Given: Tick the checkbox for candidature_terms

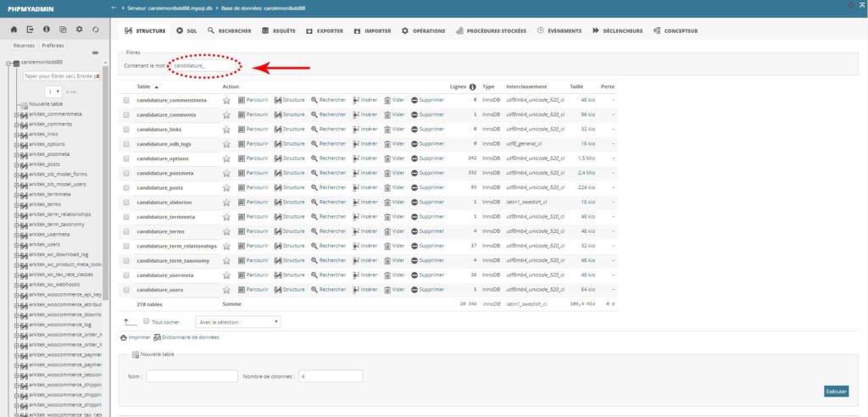Looking at the screenshot, I should (126, 231).
